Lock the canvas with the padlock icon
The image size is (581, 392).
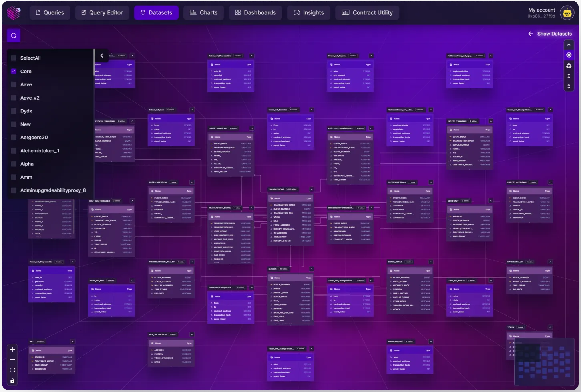[12, 380]
